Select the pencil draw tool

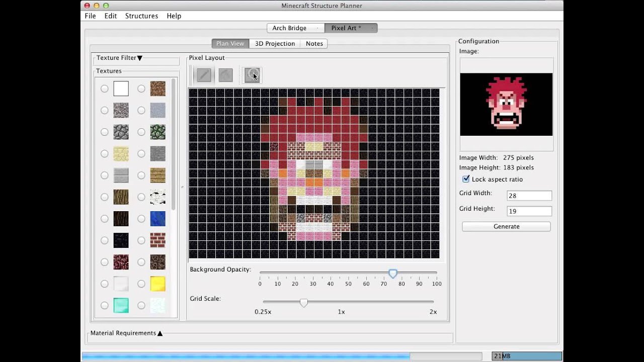204,75
